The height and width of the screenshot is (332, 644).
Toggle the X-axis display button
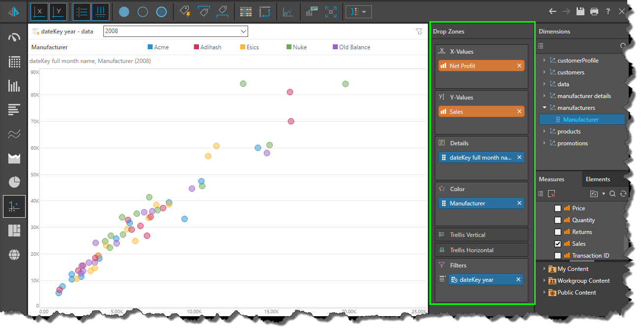point(39,12)
